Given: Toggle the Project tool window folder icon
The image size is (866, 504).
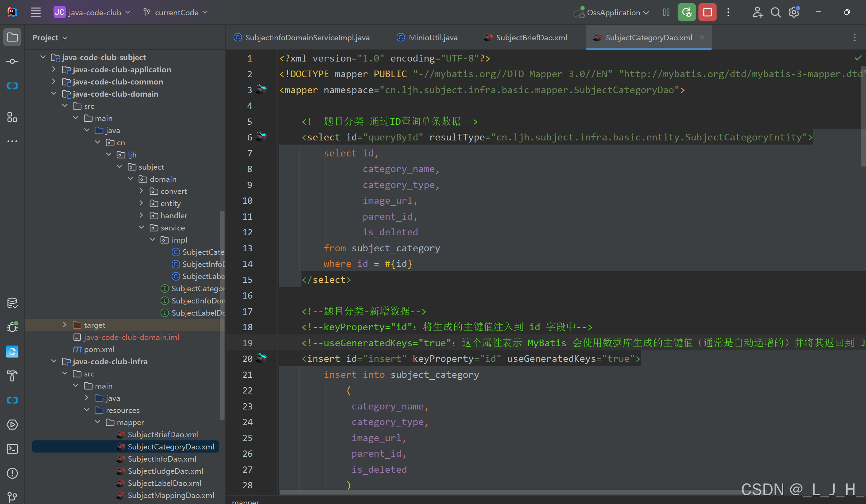Looking at the screenshot, I should coord(12,37).
